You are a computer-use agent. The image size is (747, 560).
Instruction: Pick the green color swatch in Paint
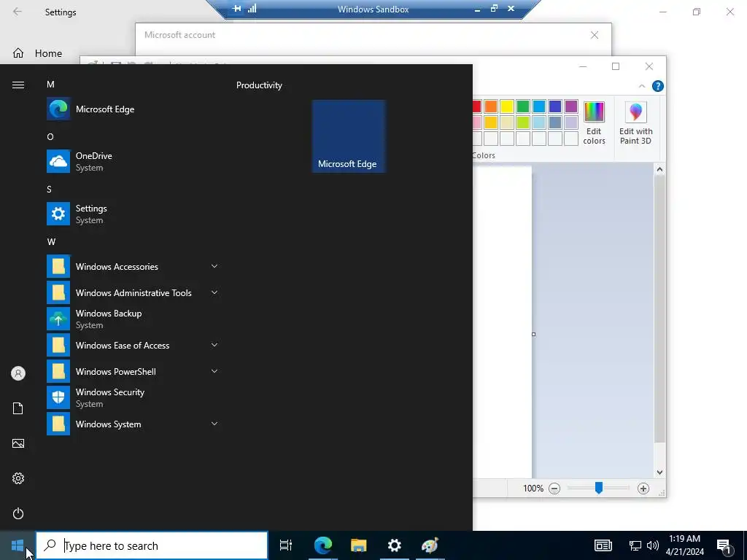pos(523,106)
